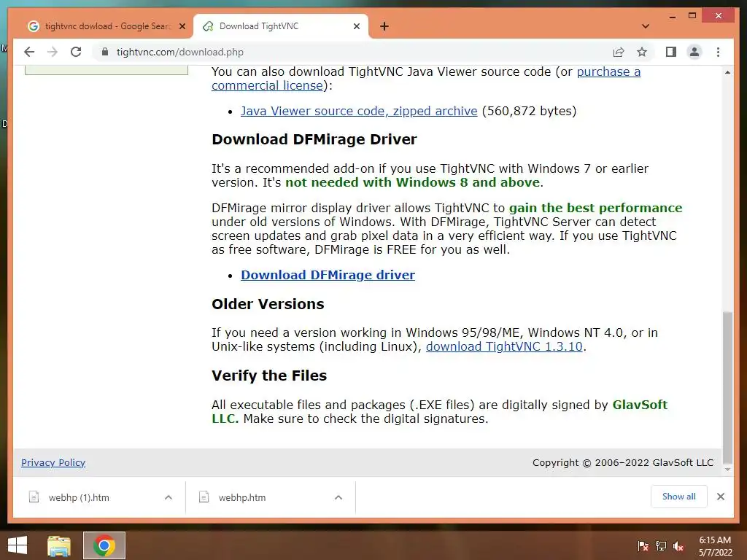
Task: Download Java Viewer source code zipped archive
Action: click(x=359, y=111)
